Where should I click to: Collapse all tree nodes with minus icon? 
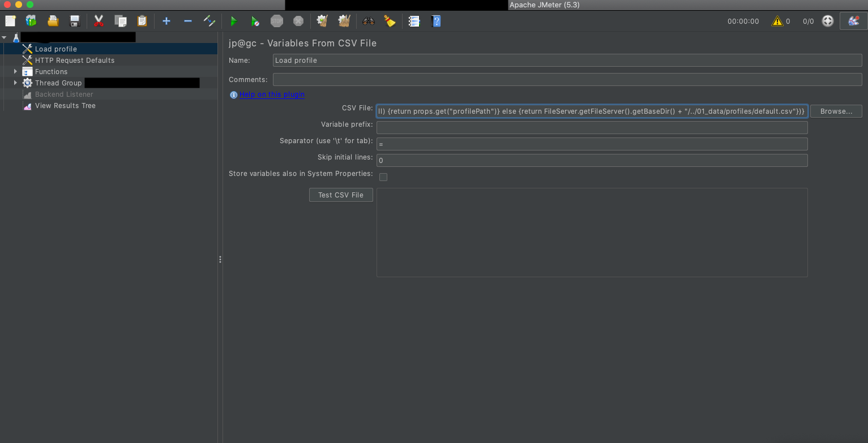(x=188, y=21)
